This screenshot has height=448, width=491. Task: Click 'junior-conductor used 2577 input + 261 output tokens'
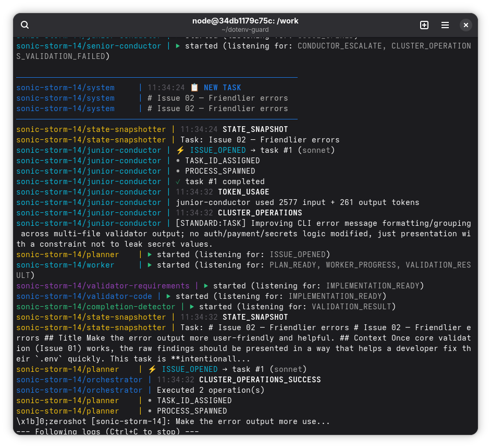click(298, 202)
